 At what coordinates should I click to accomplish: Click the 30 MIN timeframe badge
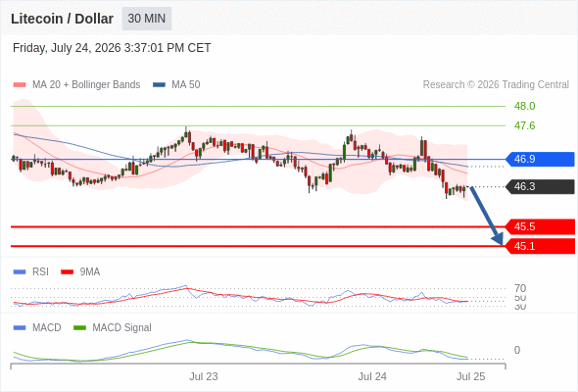click(147, 19)
